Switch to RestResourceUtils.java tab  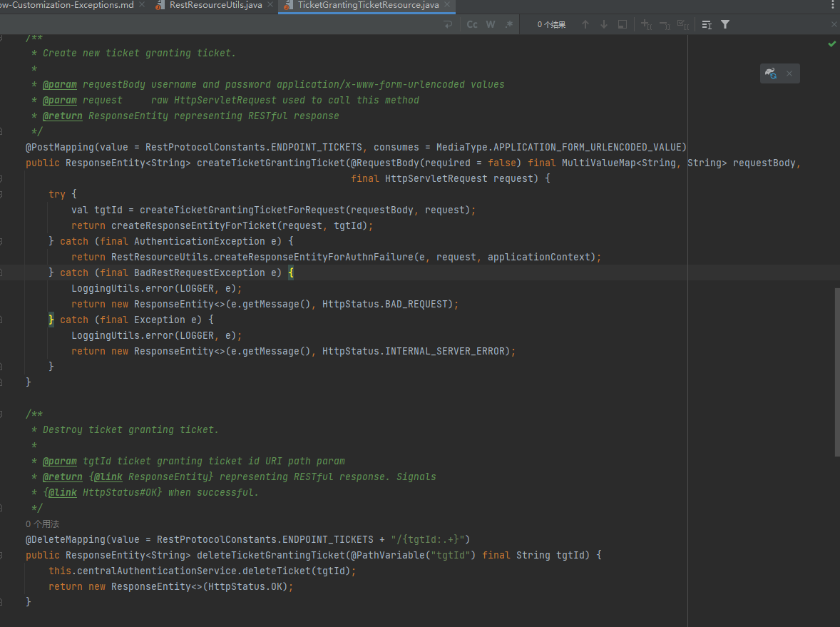click(215, 5)
